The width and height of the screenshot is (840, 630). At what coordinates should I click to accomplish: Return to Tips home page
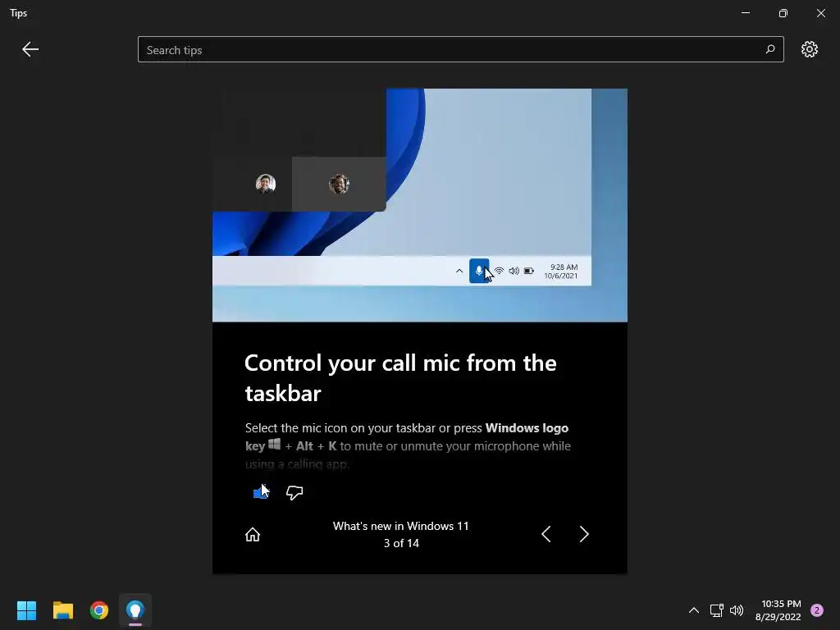point(253,534)
